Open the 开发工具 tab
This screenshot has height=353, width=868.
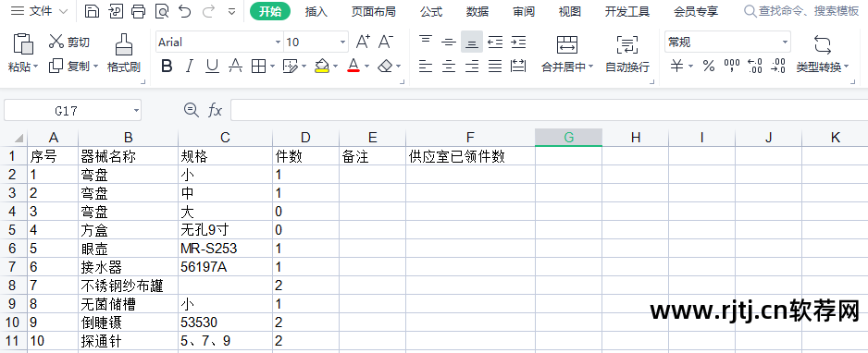pyautogui.click(x=627, y=11)
